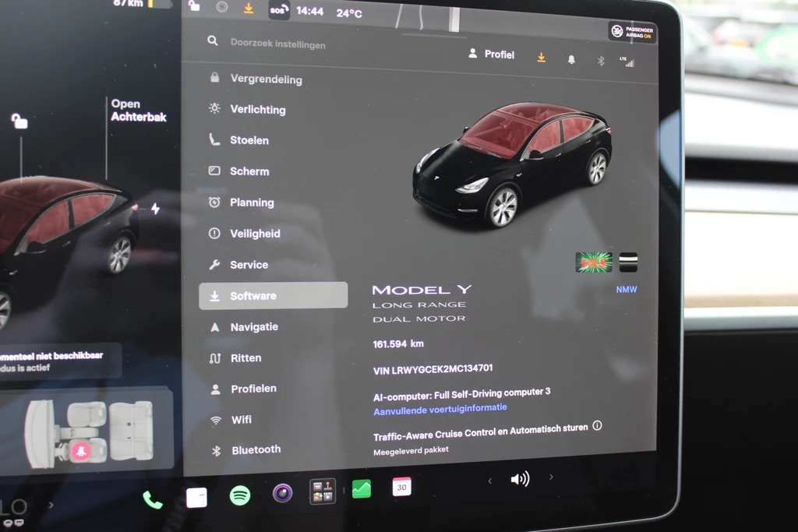Viewport: 798px width, 532px height.
Task: Open the Profiel profile selector
Action: point(492,54)
